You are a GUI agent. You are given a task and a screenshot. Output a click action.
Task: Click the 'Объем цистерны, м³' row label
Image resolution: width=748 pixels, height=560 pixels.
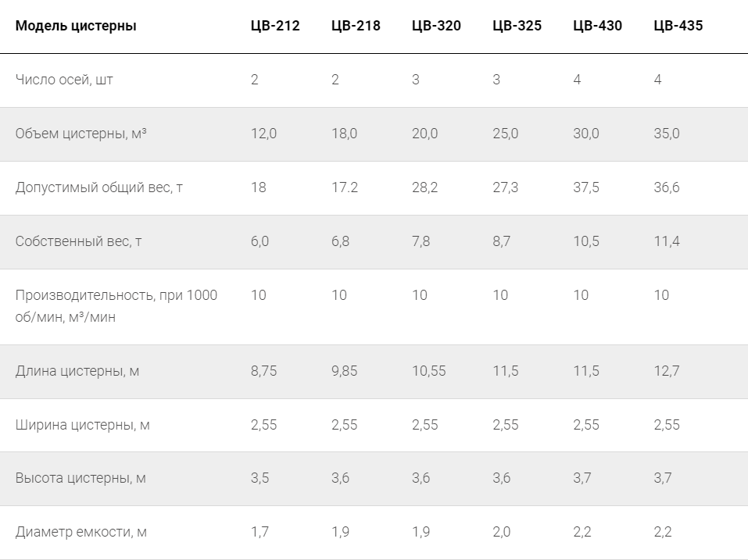(x=81, y=134)
